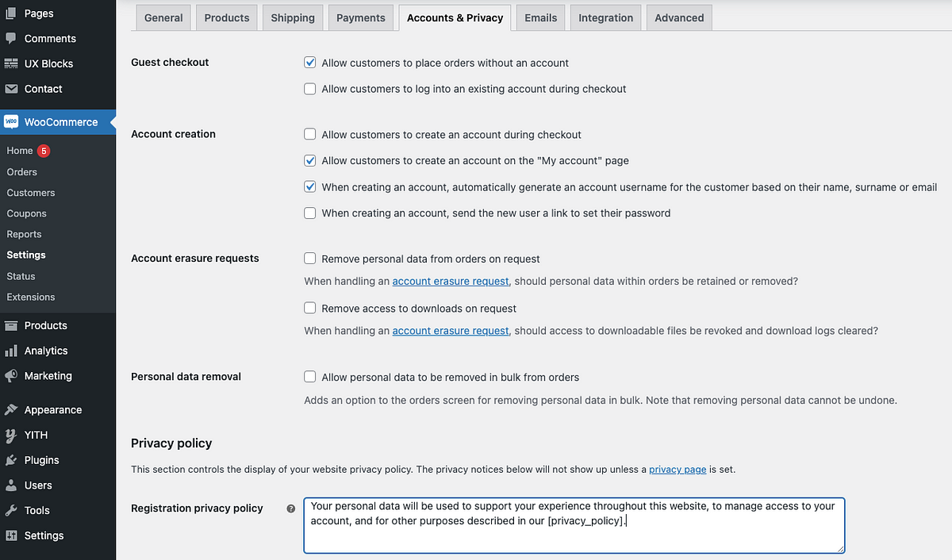Click the Account erasure requests label
This screenshot has height=560, width=952.
point(195,258)
